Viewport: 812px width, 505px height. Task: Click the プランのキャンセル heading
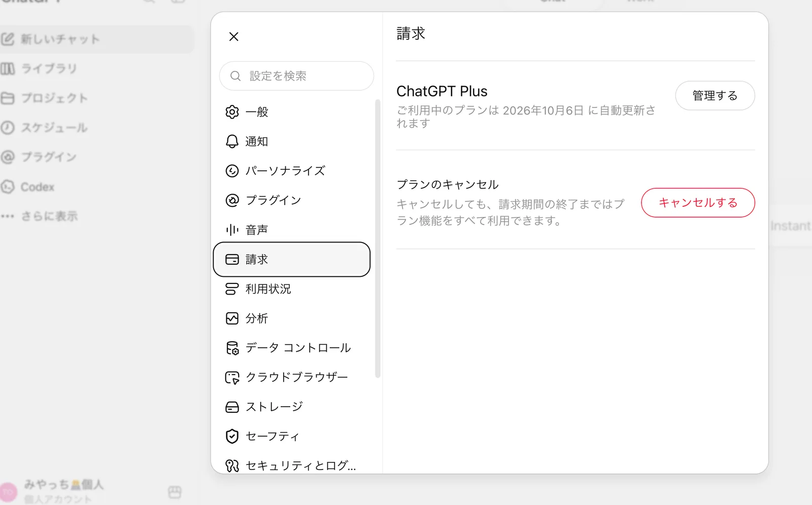point(448,185)
